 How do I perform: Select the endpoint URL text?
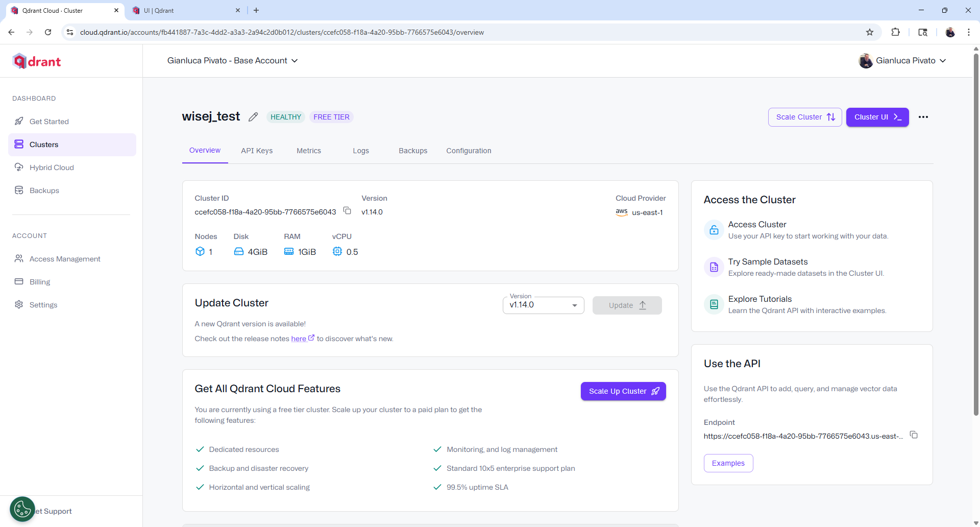click(x=803, y=436)
